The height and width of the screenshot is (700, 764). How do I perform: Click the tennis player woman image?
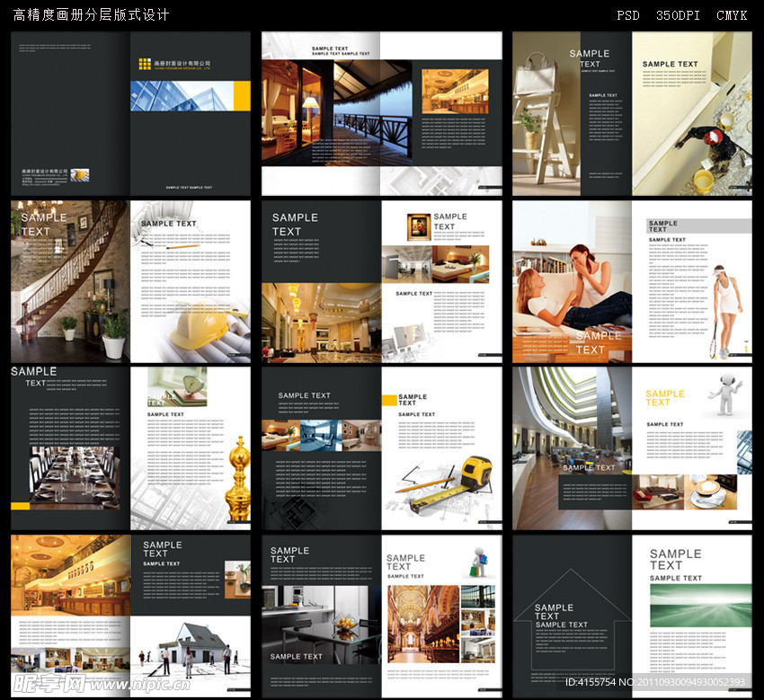[727, 310]
